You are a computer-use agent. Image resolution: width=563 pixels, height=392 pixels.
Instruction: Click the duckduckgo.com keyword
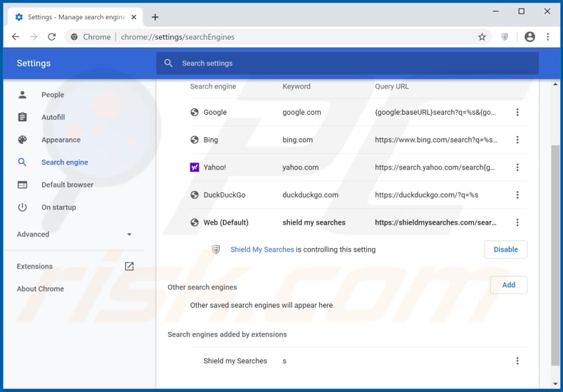tap(310, 195)
